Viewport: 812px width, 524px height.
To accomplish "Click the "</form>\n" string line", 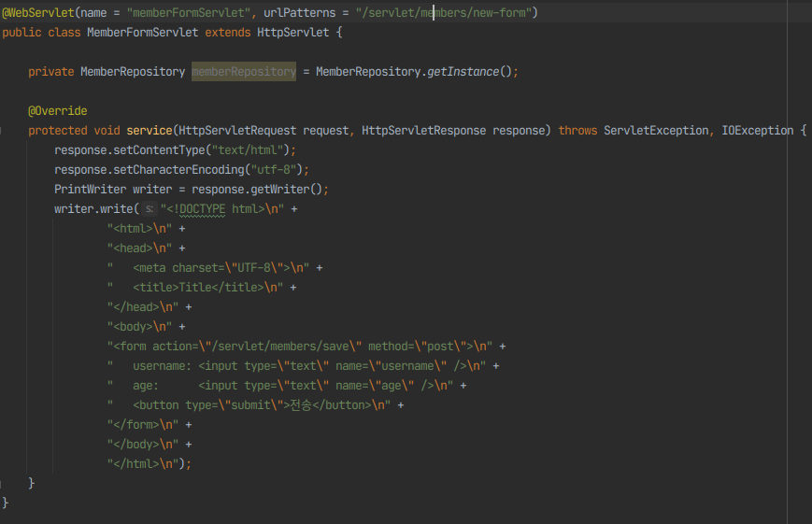I will (143, 425).
